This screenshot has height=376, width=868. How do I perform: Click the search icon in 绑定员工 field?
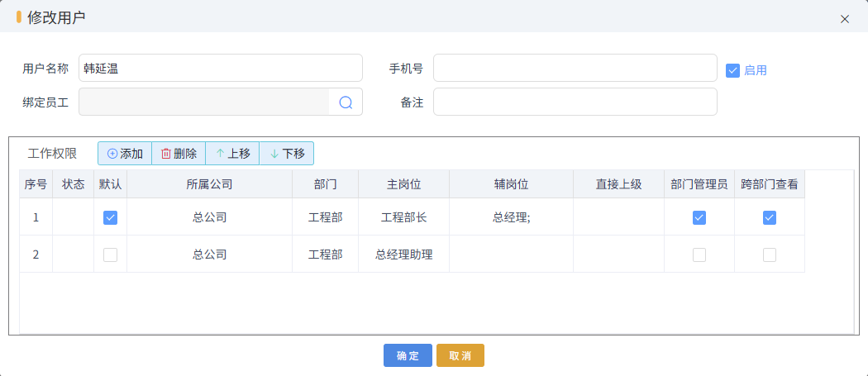(x=346, y=102)
